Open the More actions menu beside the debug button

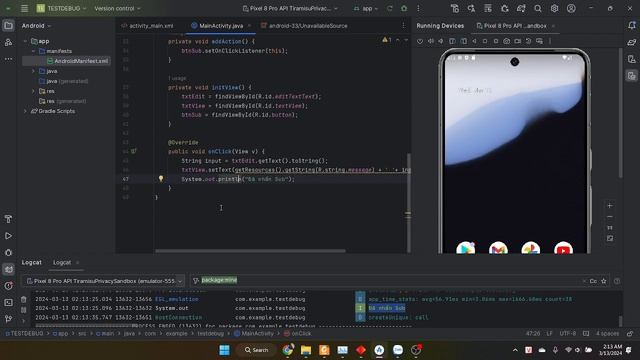(x=418, y=8)
